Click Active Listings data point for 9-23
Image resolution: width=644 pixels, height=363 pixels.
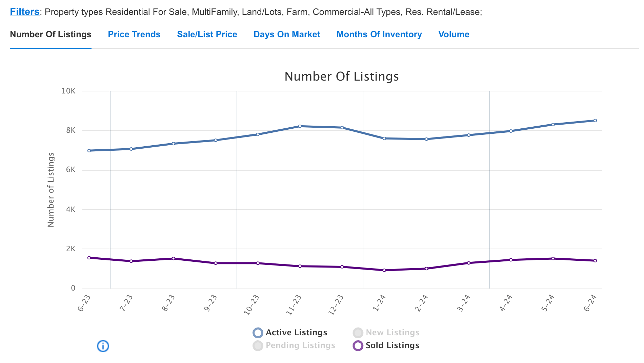(x=216, y=140)
